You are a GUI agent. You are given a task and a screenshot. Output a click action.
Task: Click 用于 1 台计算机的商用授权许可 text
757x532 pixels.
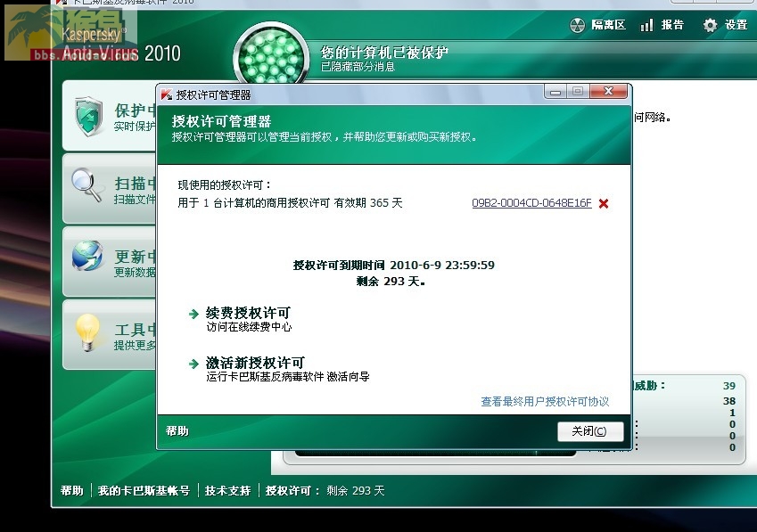coord(254,202)
